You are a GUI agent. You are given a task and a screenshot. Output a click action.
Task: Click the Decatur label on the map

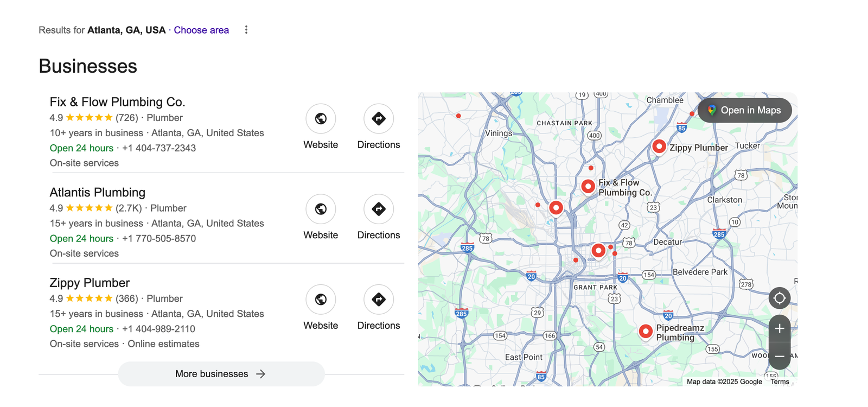667,242
